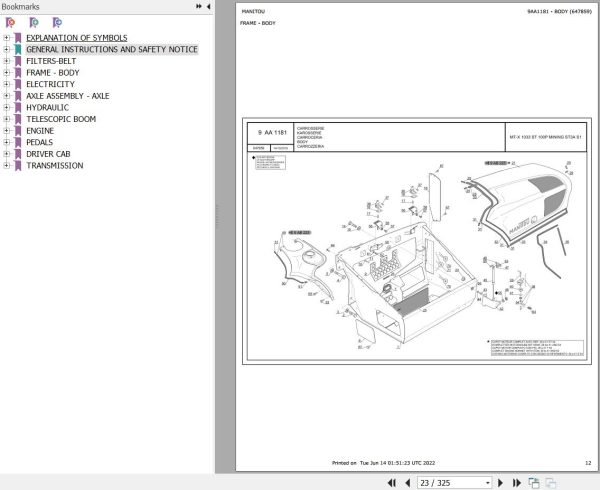The height and width of the screenshot is (490, 600).
Task: Click the previous view icon in the page navigation bar
Action: (533, 483)
